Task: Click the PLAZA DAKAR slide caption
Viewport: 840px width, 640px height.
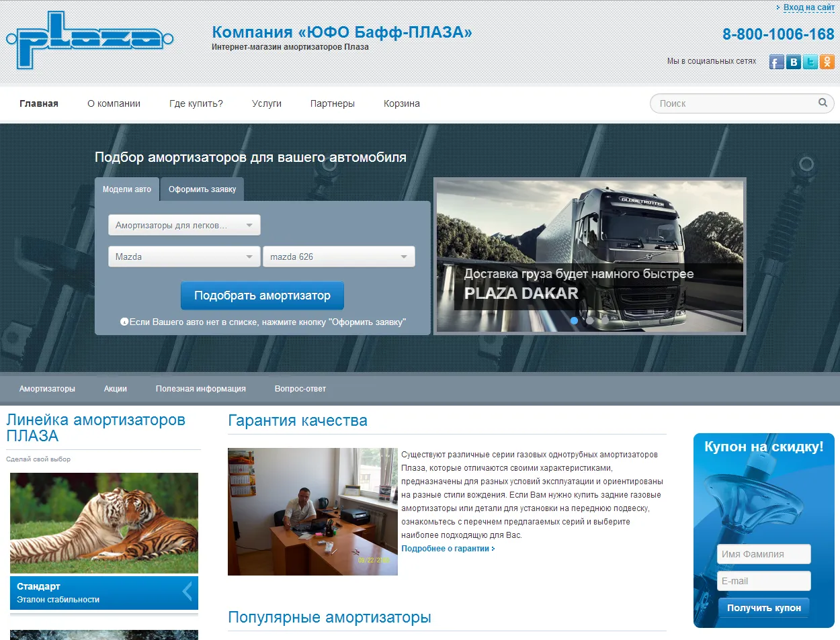Action: click(521, 293)
